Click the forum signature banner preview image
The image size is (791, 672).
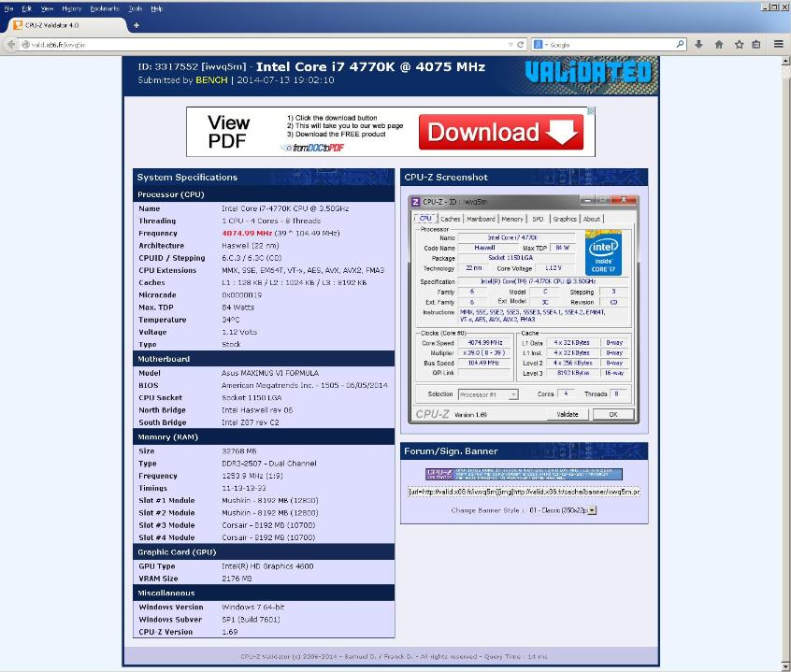coord(524,474)
